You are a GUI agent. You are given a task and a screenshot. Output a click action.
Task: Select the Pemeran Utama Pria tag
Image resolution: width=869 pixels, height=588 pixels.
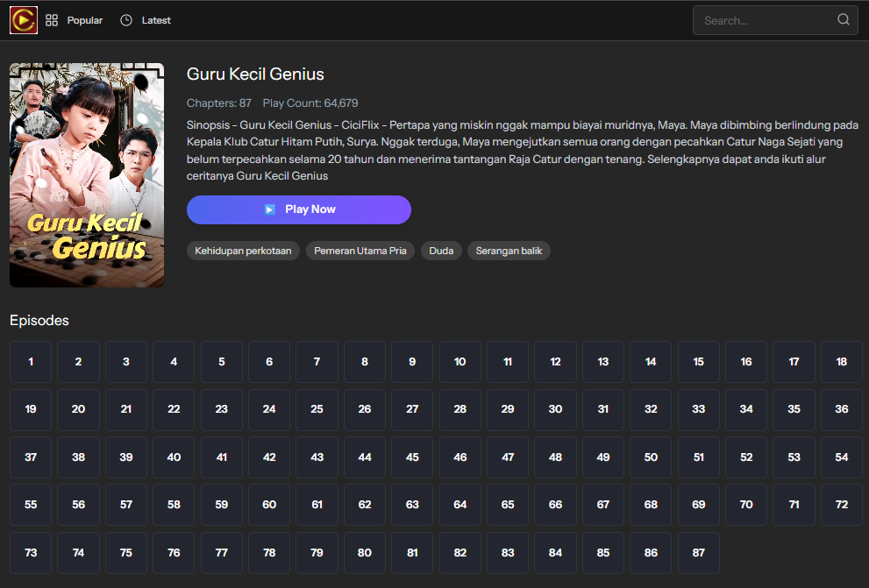(x=360, y=251)
